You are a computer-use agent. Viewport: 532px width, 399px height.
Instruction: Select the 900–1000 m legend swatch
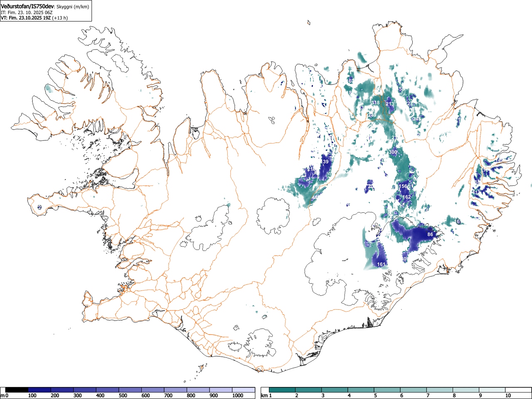coord(221,390)
